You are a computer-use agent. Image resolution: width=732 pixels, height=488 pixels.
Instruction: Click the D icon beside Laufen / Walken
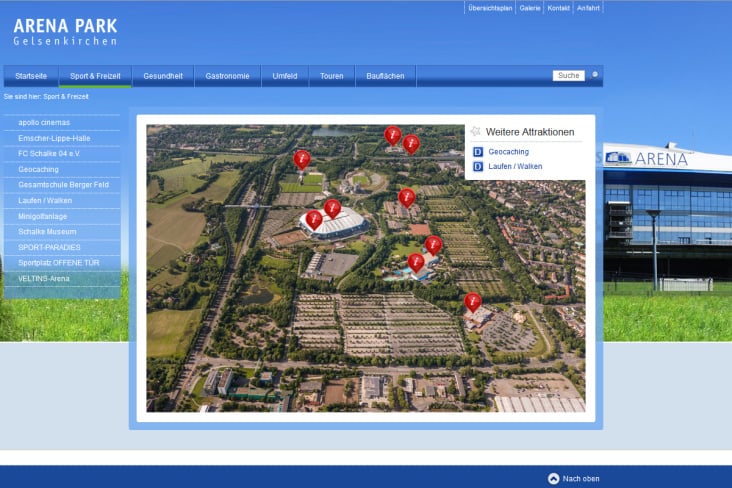coord(478,166)
